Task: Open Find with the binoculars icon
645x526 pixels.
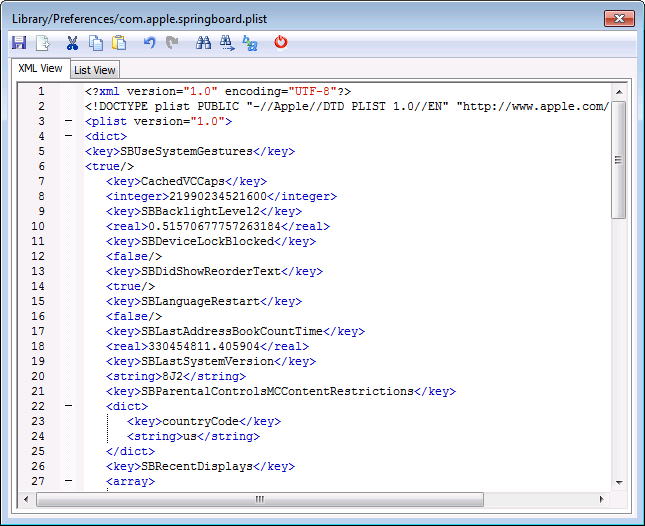Action: pos(203,43)
